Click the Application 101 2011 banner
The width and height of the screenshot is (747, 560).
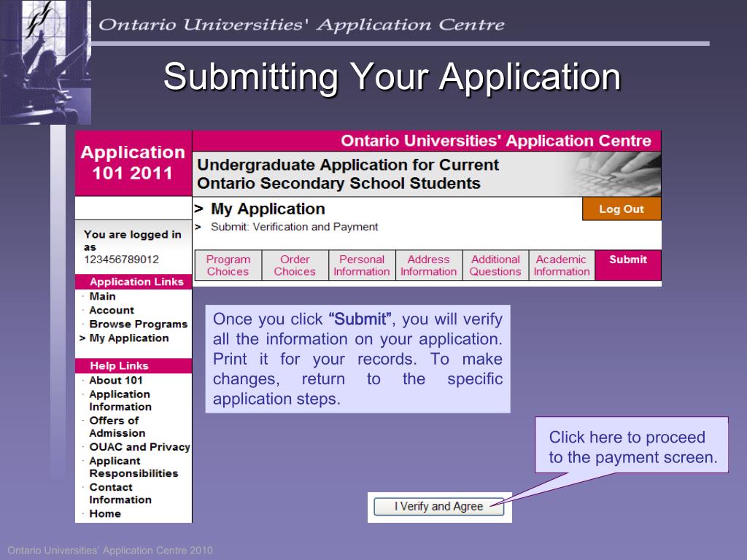click(133, 163)
